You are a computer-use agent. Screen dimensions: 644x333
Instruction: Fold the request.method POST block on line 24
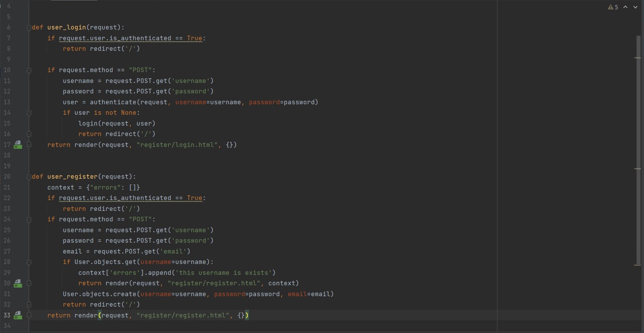[x=29, y=220]
